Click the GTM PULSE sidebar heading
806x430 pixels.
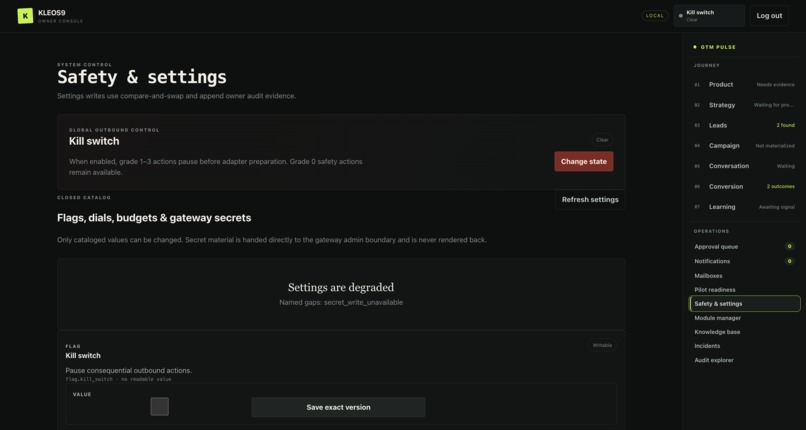718,47
